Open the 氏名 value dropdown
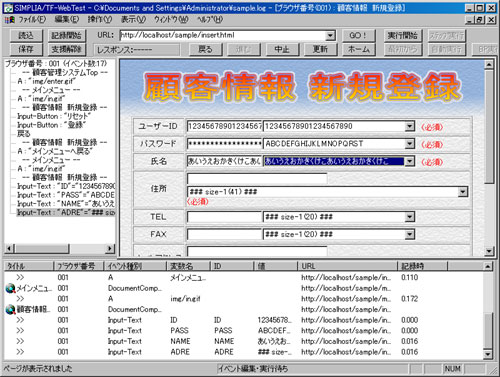 pos(410,161)
